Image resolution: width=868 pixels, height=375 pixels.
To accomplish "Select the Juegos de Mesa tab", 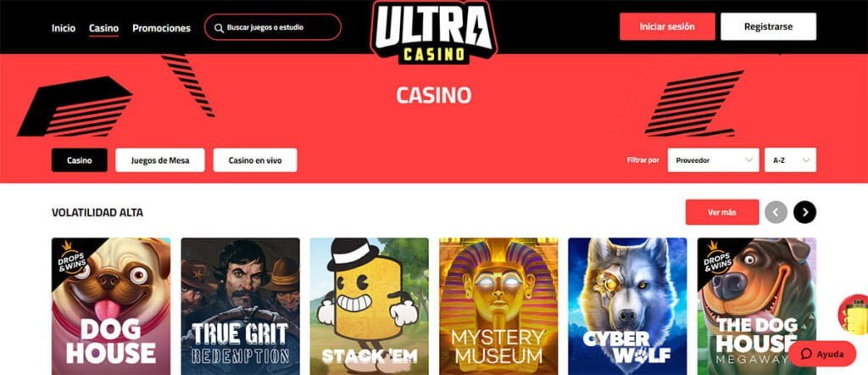I will (x=160, y=160).
